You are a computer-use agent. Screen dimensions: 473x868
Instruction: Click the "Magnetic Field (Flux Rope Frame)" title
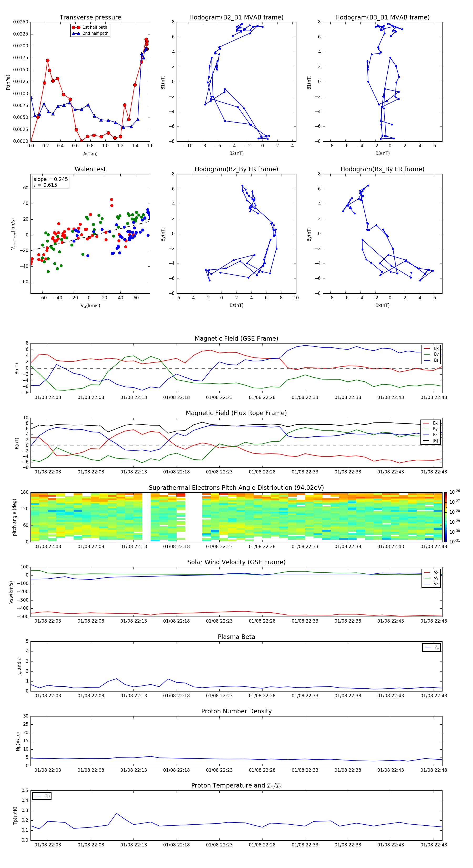coord(236,413)
